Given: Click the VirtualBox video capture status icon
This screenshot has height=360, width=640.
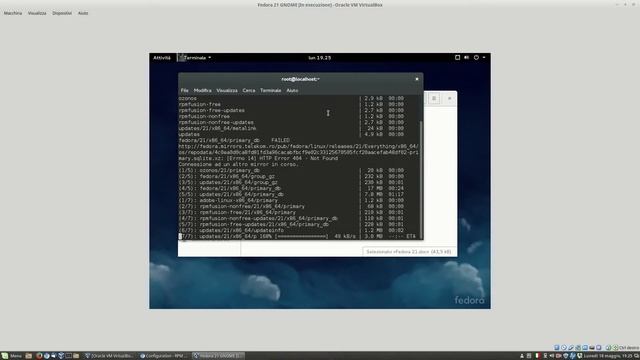Looking at the screenshot, I should click(599, 348).
